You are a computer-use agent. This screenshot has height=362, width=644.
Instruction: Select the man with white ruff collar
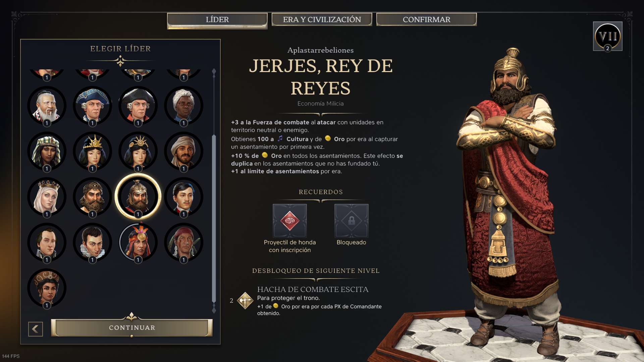92,243
